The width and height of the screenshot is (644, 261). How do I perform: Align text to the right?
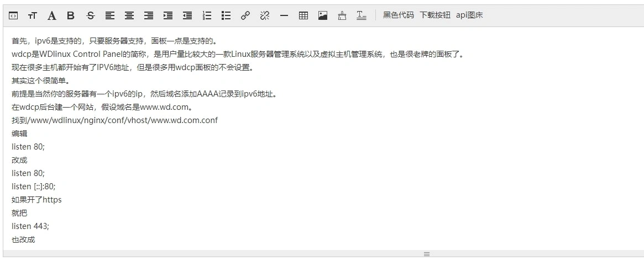click(149, 16)
